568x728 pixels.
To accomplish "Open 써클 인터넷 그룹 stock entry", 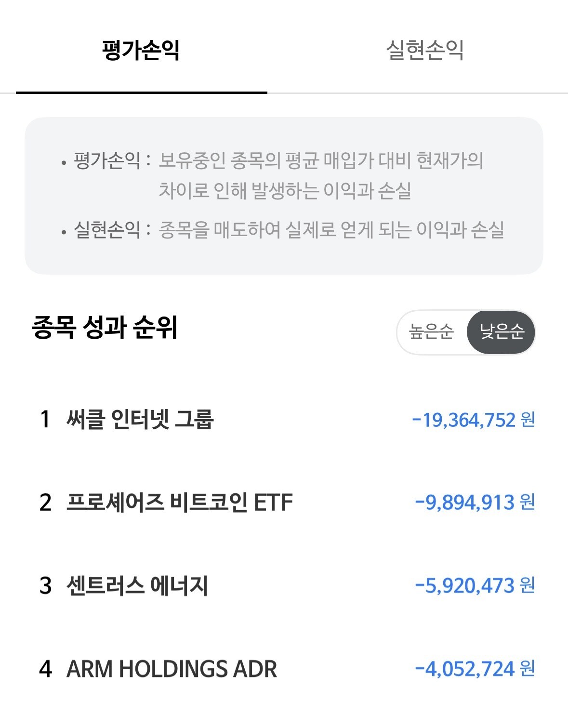I will point(140,419).
